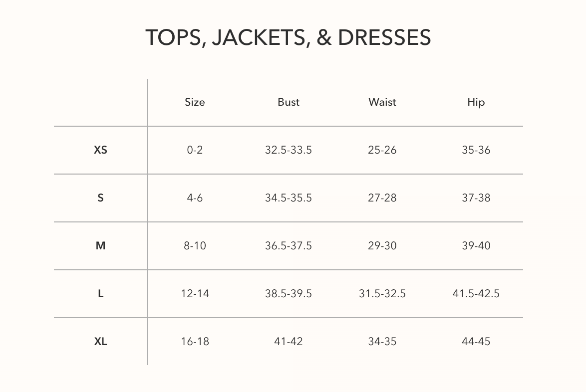This screenshot has width=586, height=392.
Task: Select the Size column header
Action: pyautogui.click(x=195, y=102)
